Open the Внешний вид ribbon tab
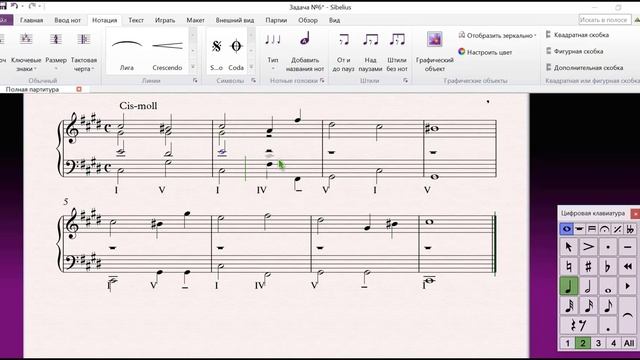 (x=235, y=20)
